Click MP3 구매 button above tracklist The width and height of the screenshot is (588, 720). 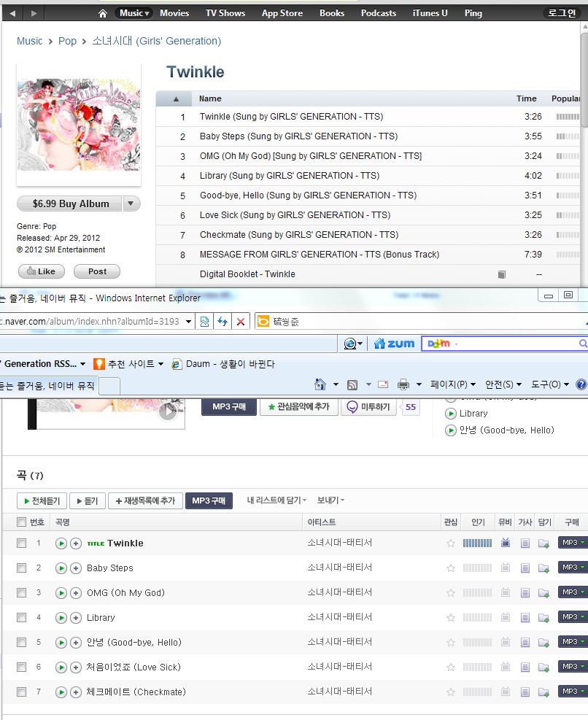click(209, 500)
